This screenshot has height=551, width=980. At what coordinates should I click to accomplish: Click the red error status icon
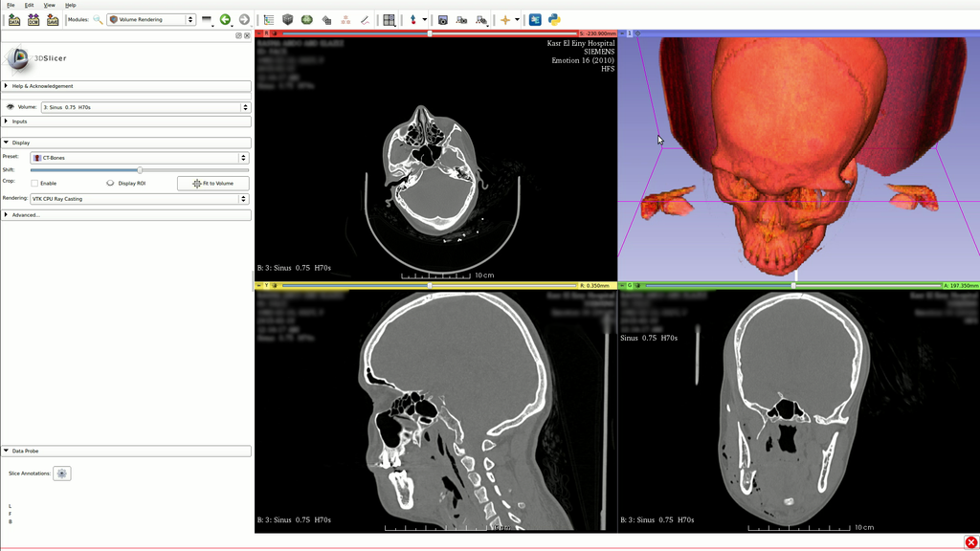pyautogui.click(x=970, y=542)
